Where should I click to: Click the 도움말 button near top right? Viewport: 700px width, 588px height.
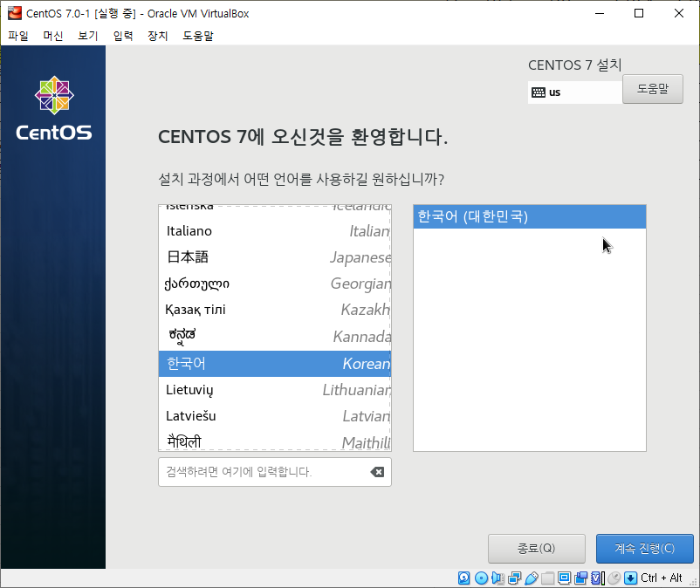tap(652, 89)
